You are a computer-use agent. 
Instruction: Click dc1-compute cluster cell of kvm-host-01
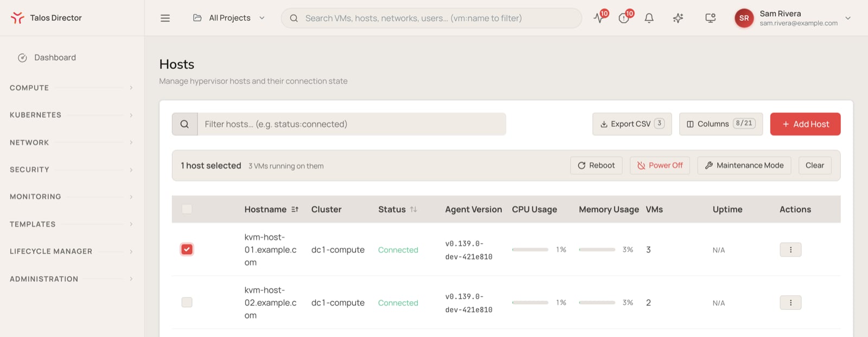coord(338,250)
